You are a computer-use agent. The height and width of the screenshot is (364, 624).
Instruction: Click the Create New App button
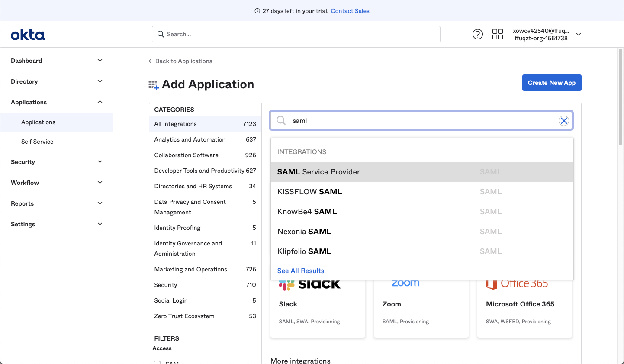pyautogui.click(x=552, y=83)
